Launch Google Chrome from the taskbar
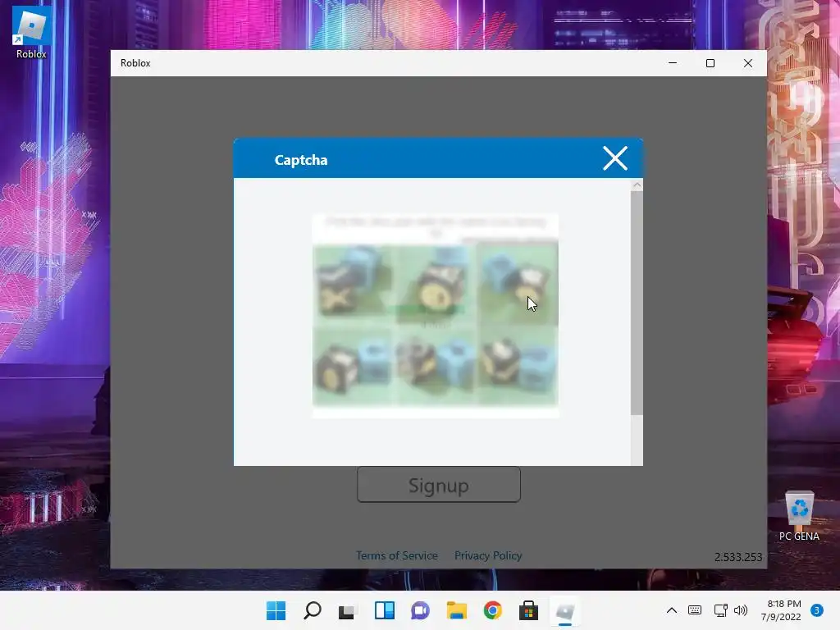 pyautogui.click(x=492, y=610)
